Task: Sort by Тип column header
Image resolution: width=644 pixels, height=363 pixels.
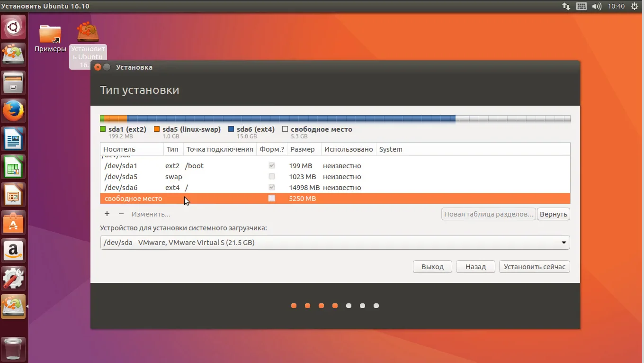Action: coord(173,149)
